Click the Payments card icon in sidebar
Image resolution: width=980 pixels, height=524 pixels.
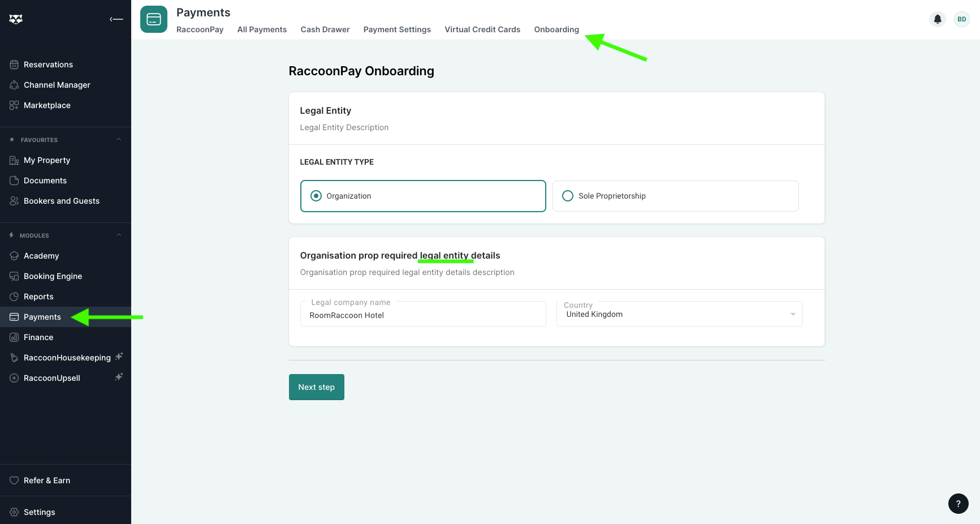(x=14, y=317)
